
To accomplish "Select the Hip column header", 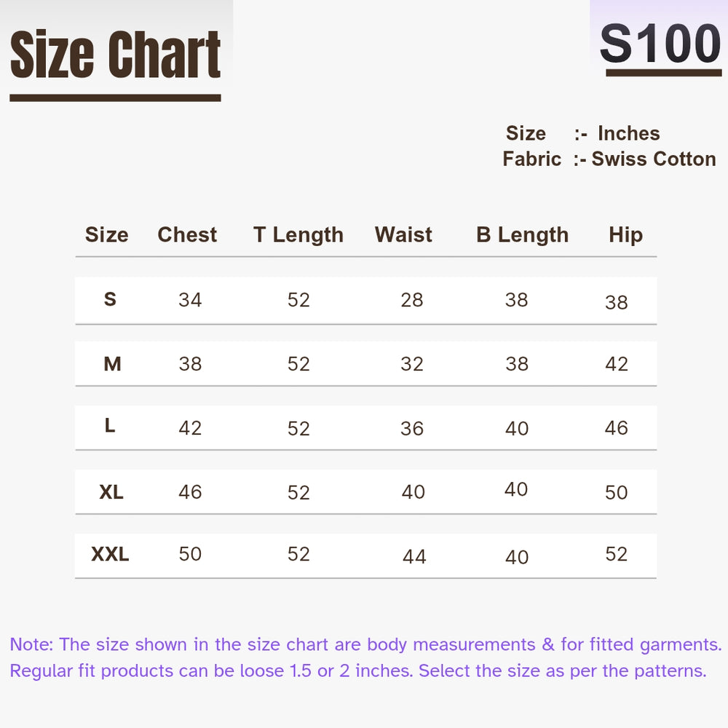I will [625, 234].
